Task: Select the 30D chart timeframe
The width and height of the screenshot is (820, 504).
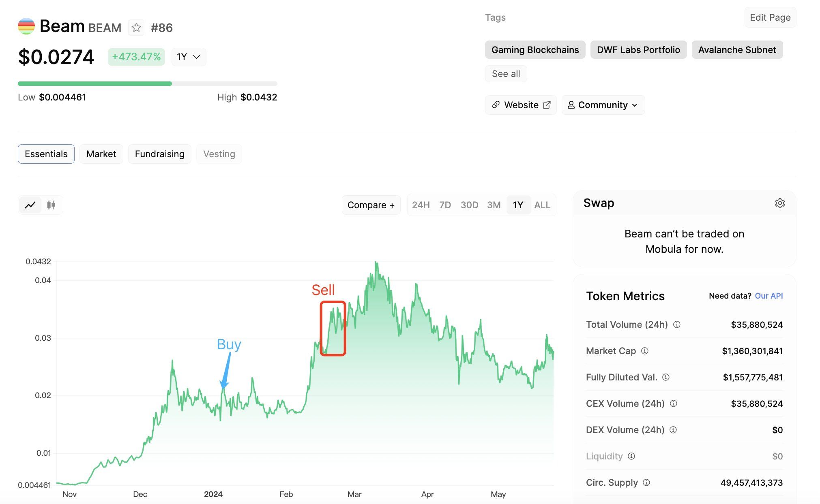Action: point(469,205)
